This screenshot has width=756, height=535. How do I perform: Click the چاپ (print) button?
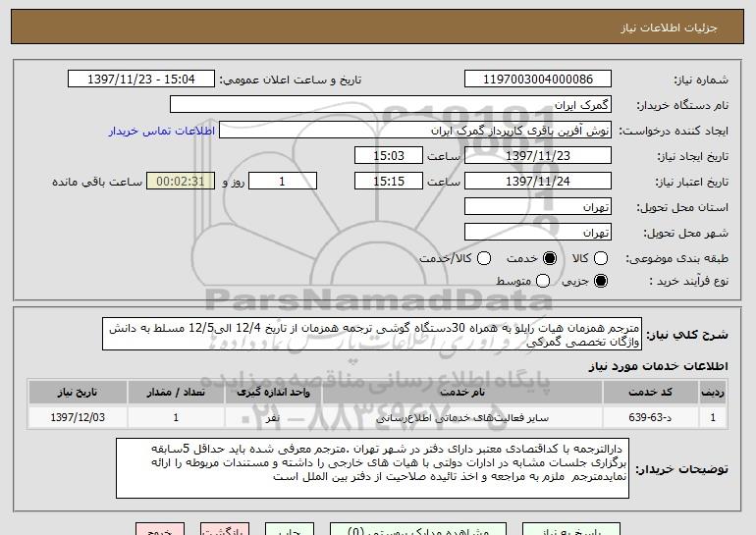click(290, 529)
